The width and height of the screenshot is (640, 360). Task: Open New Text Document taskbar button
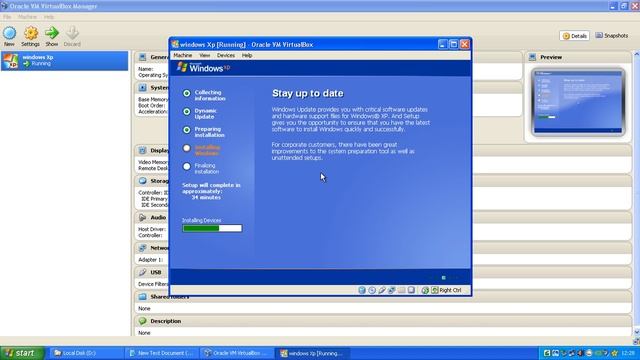coord(161,353)
